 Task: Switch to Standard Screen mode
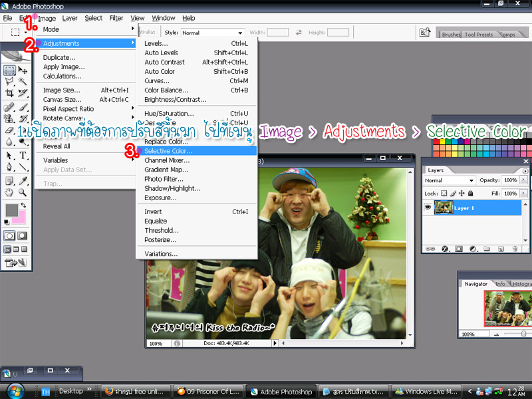(x=7, y=249)
